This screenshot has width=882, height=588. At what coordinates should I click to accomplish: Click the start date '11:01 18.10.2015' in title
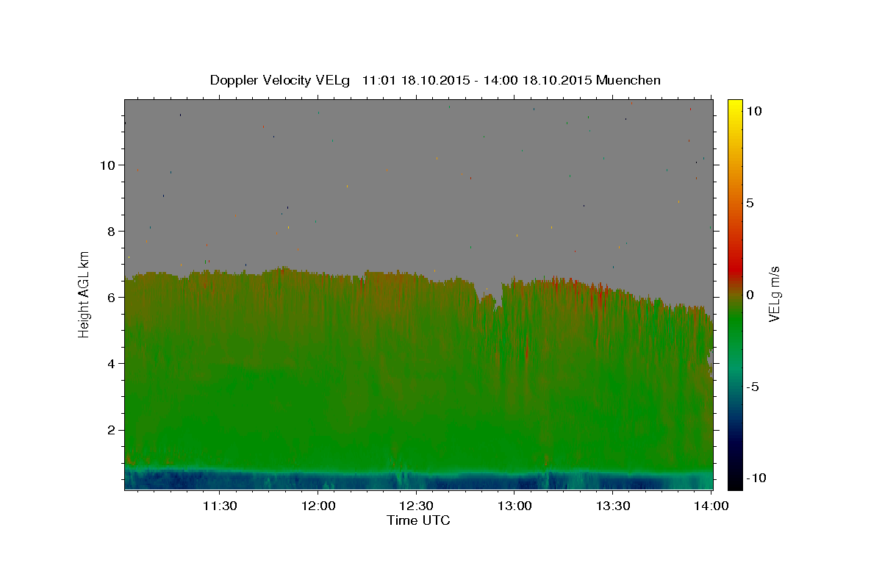tap(416, 80)
